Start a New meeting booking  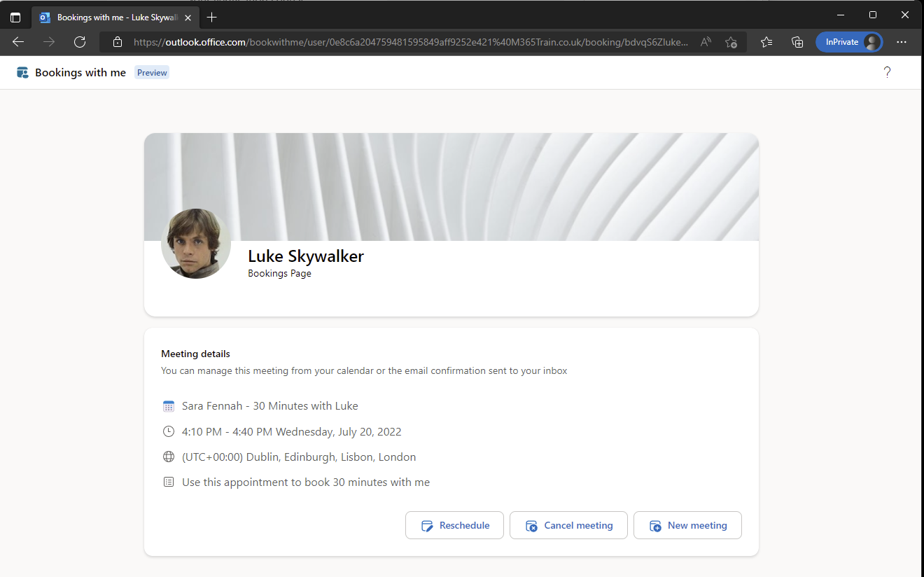[687, 525]
